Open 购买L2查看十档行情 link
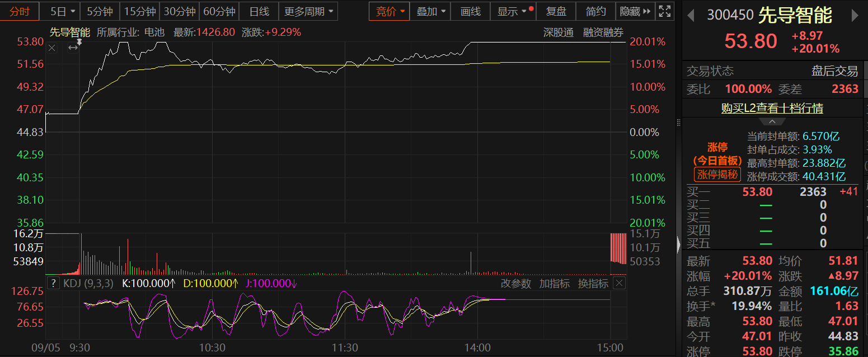Screen dimensions: 868x357 click(x=772, y=108)
